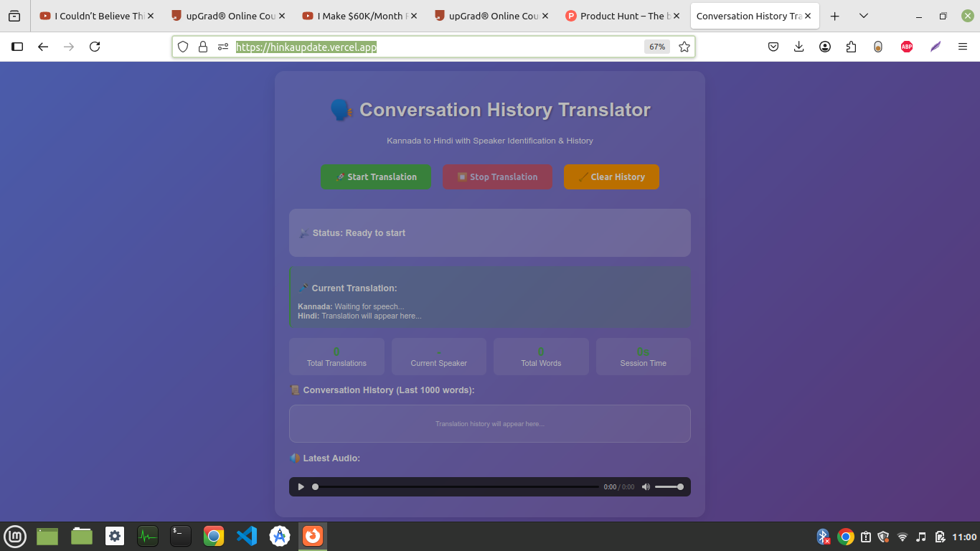Open Firefox application menu
The width and height of the screenshot is (980, 551).
pos(962,46)
